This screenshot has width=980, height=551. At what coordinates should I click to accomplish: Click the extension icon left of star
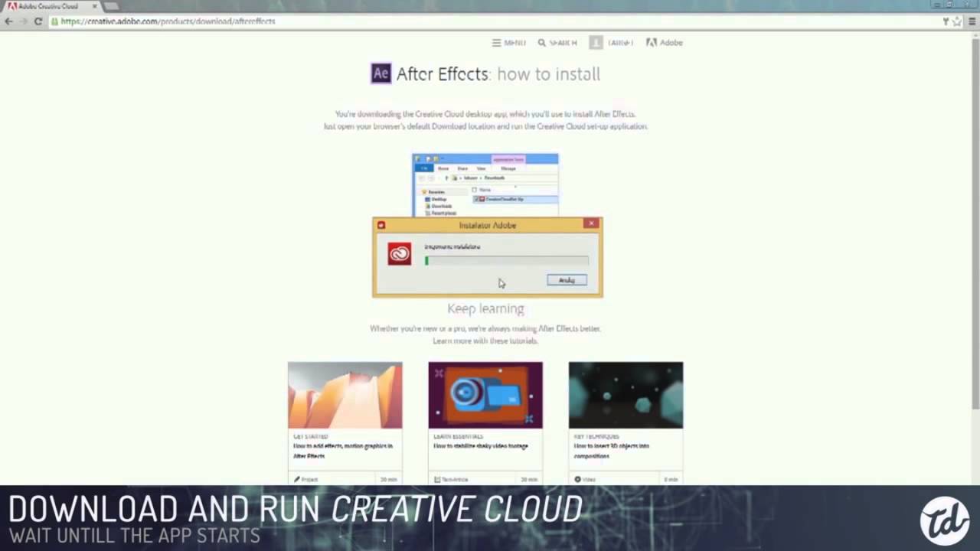(x=946, y=21)
